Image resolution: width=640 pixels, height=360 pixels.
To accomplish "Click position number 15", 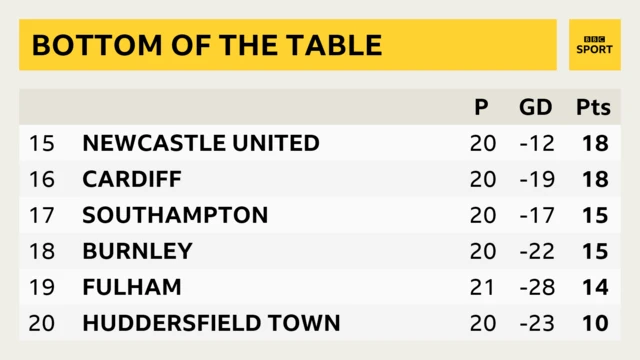I will tap(42, 143).
